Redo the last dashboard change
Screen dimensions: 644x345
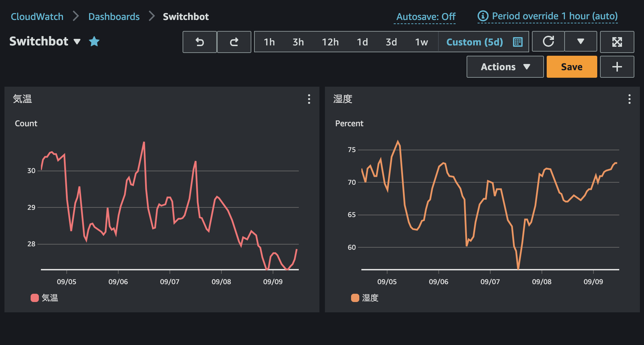234,42
